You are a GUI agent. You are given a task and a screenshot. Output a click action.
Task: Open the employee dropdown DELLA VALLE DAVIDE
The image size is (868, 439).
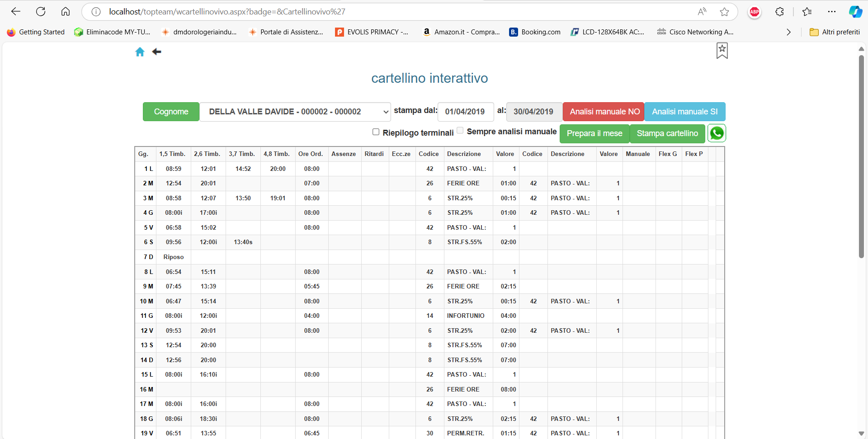click(295, 112)
